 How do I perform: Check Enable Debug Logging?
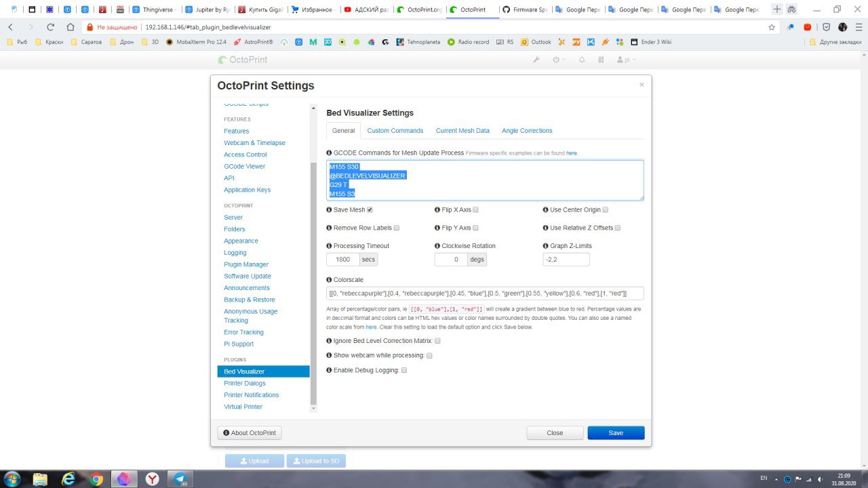click(404, 371)
